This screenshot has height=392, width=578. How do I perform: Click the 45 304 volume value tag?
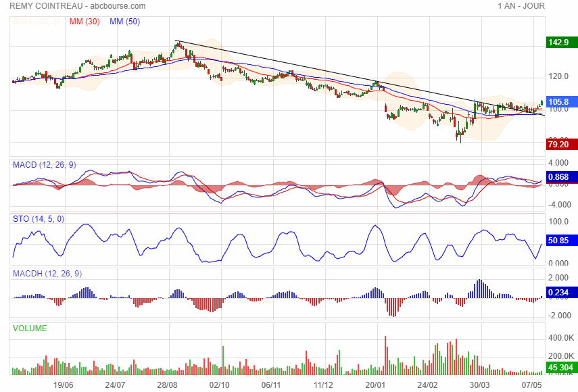point(561,367)
